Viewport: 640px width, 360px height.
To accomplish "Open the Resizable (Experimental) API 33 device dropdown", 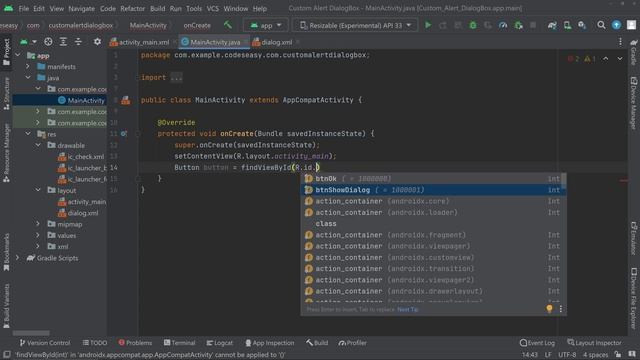I will tap(355, 25).
